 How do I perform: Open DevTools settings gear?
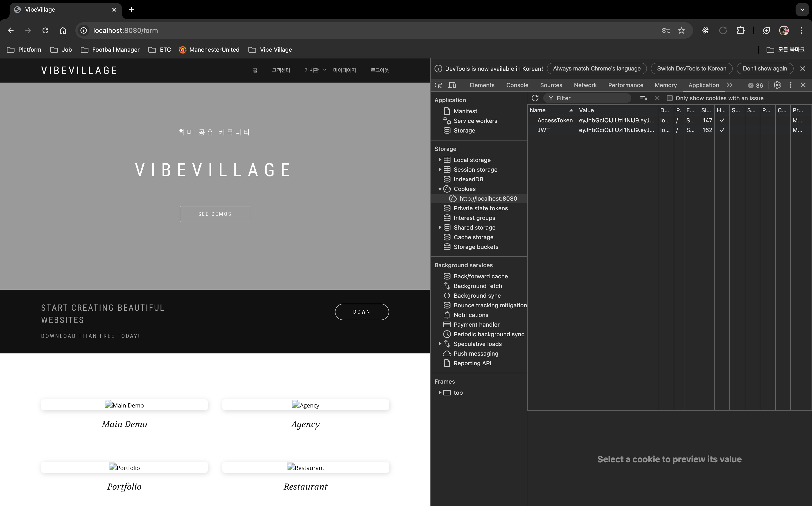(777, 85)
